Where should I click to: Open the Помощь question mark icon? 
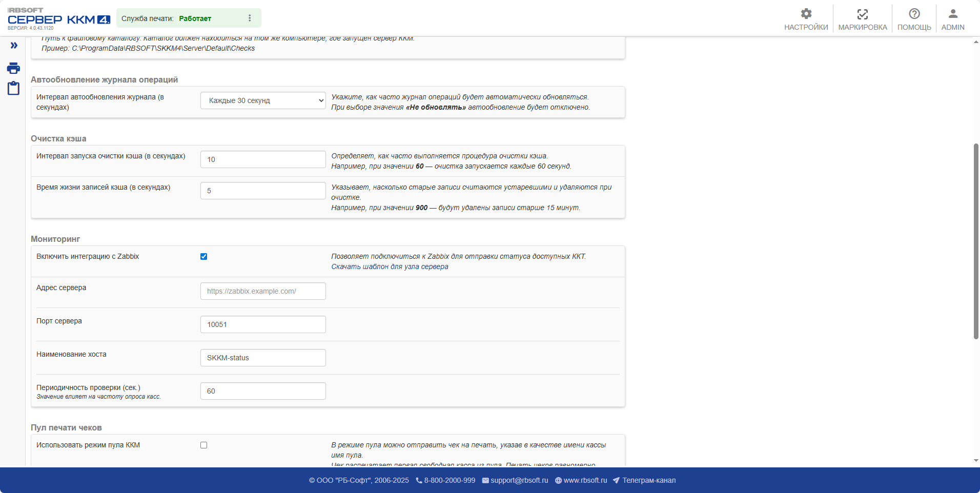[914, 14]
